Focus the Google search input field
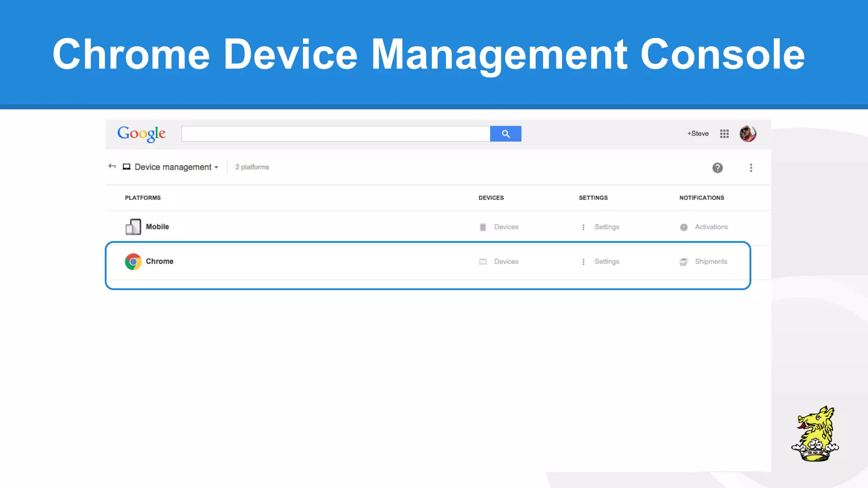 coord(336,134)
